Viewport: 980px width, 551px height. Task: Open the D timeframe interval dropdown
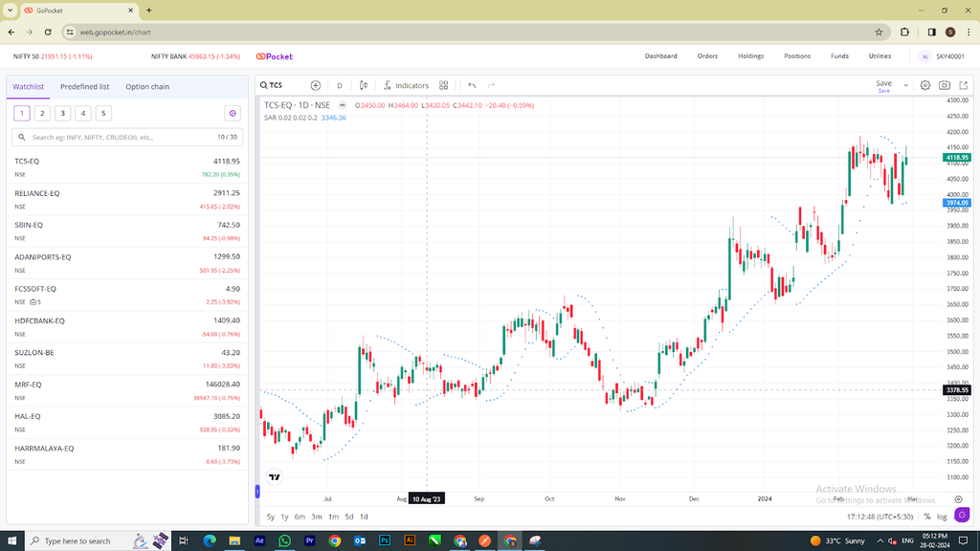coord(340,85)
